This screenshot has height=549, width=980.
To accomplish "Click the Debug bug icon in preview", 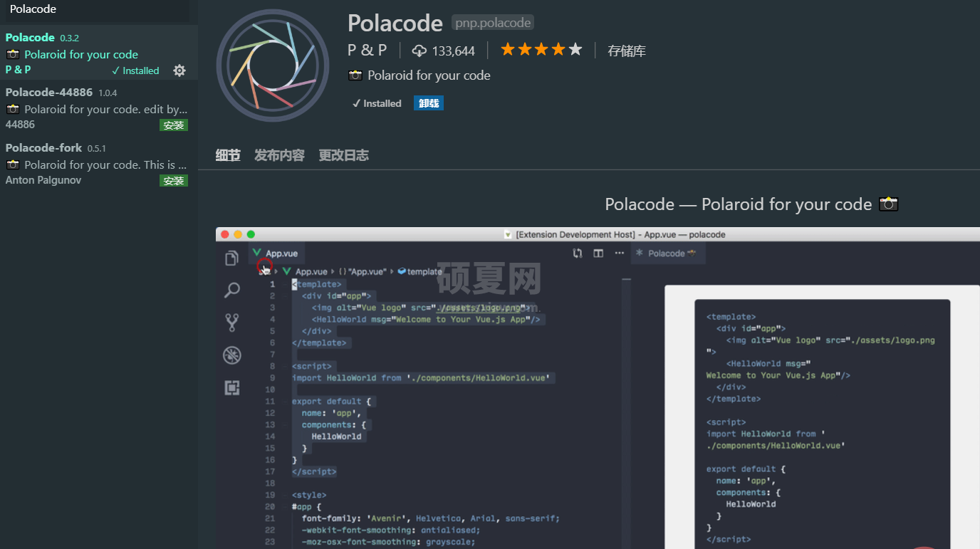I will (231, 355).
